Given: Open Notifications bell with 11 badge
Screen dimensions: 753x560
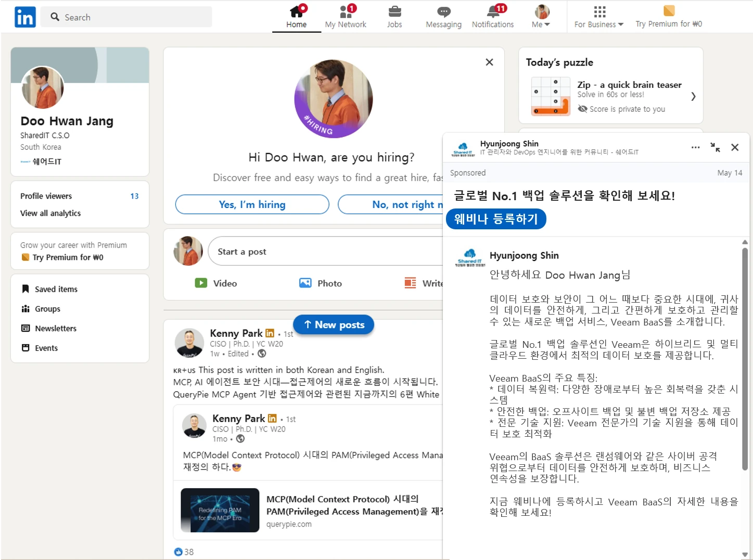Looking at the screenshot, I should [492, 12].
